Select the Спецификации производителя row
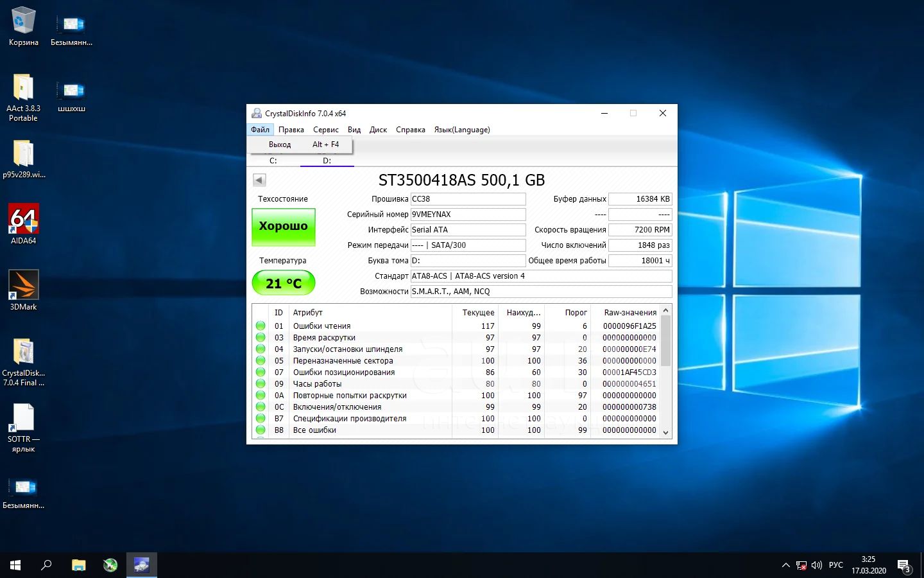 click(x=456, y=418)
